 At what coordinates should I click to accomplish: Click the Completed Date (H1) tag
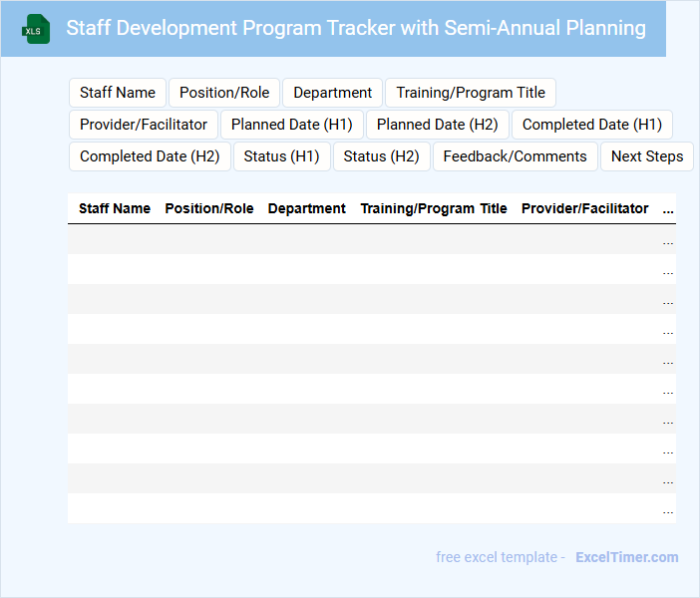(x=592, y=125)
